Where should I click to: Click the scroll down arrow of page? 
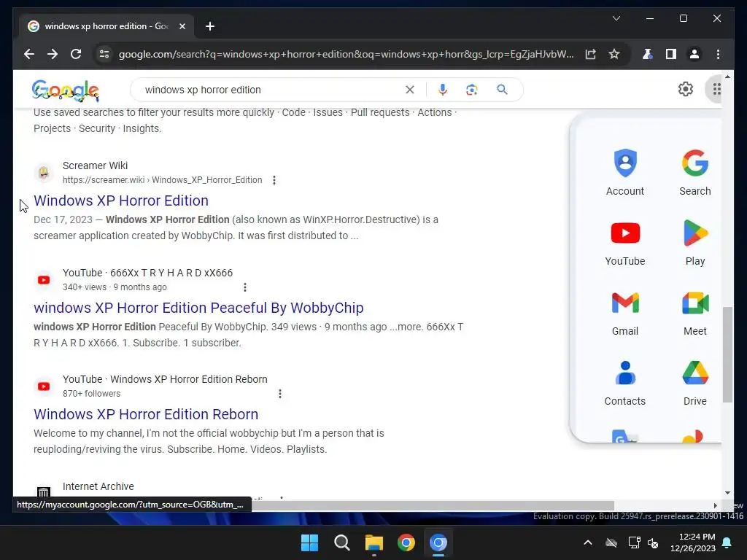tap(727, 493)
